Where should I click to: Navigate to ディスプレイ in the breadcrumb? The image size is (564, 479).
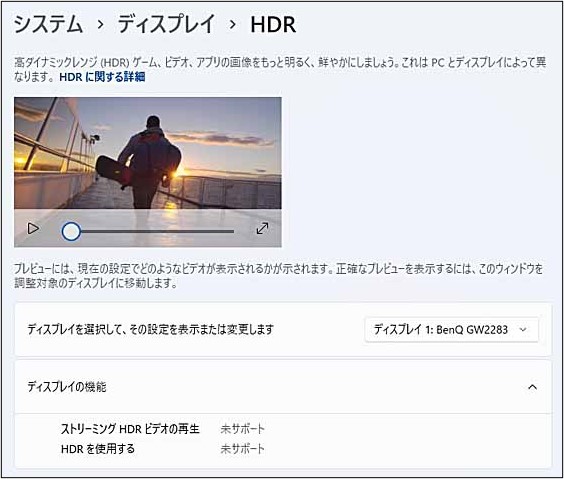coord(166,24)
